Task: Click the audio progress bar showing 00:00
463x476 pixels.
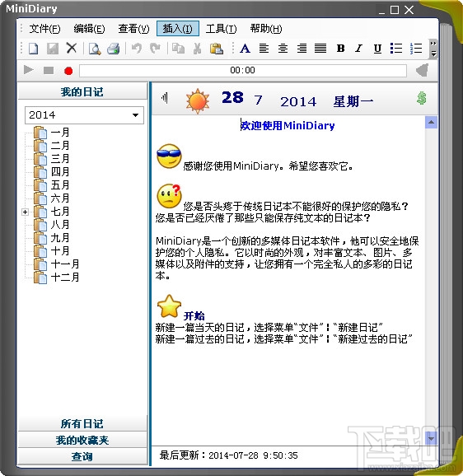Action: tap(243, 71)
